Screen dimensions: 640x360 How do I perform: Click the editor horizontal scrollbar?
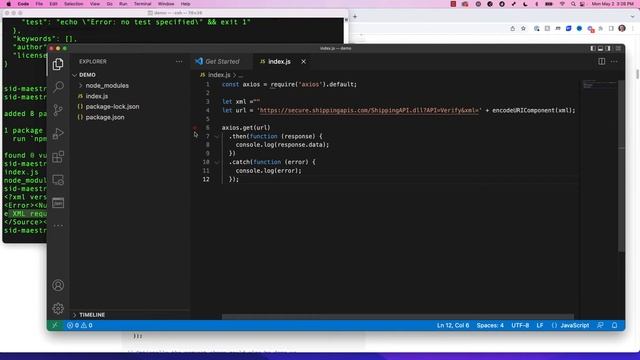click(398, 317)
